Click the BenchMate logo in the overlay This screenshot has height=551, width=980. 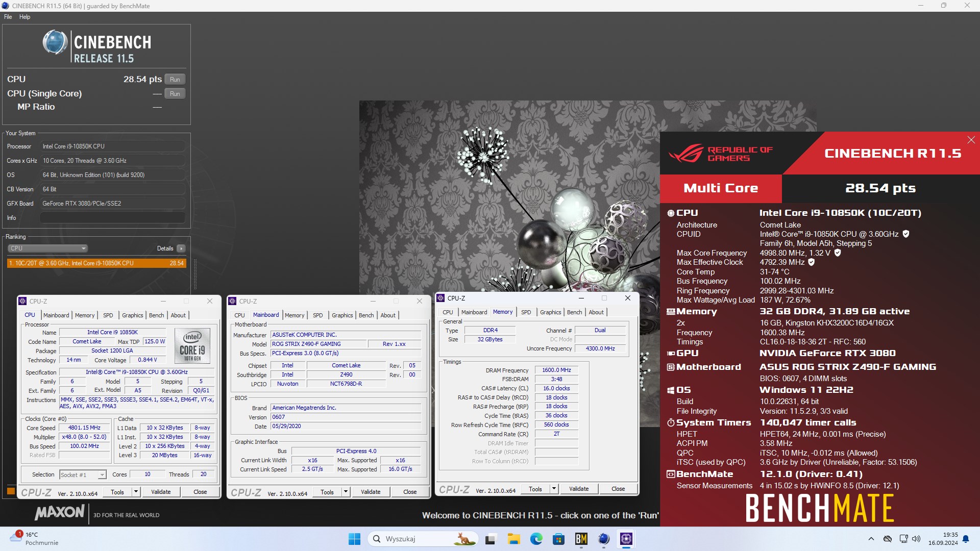(820, 508)
